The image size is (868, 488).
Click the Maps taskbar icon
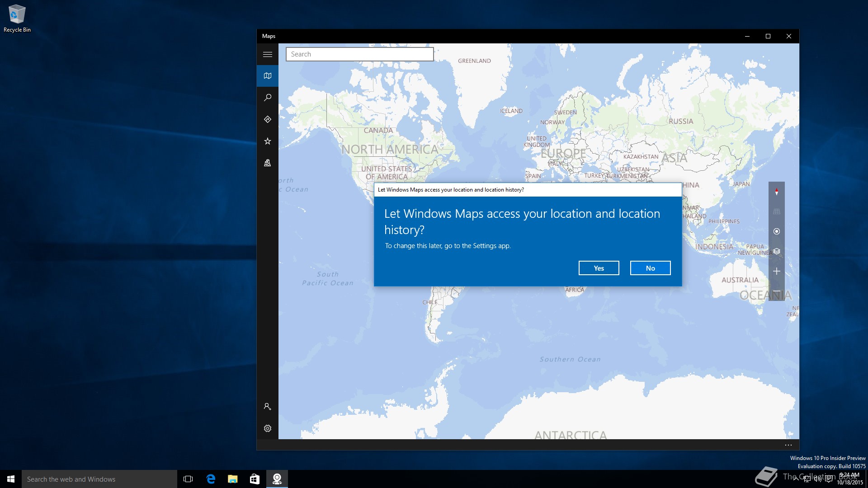[x=277, y=479]
